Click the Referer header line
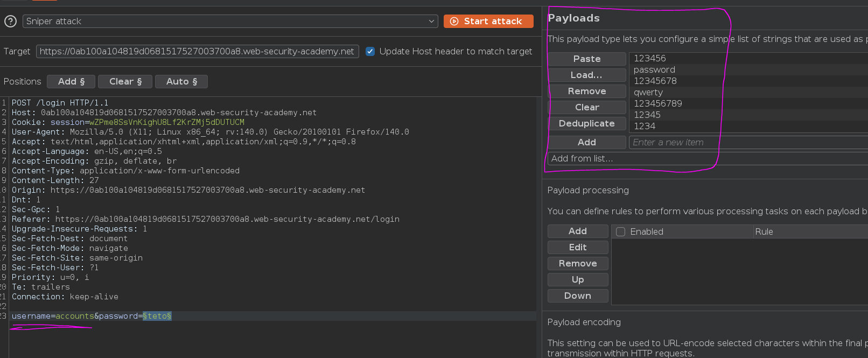Image resolution: width=868 pixels, height=358 pixels. [206, 219]
